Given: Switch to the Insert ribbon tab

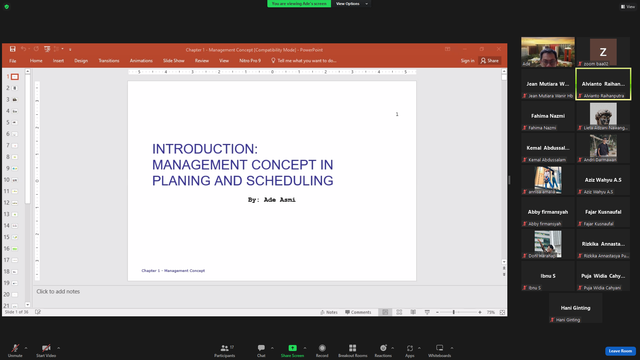Looking at the screenshot, I should coord(58,61).
